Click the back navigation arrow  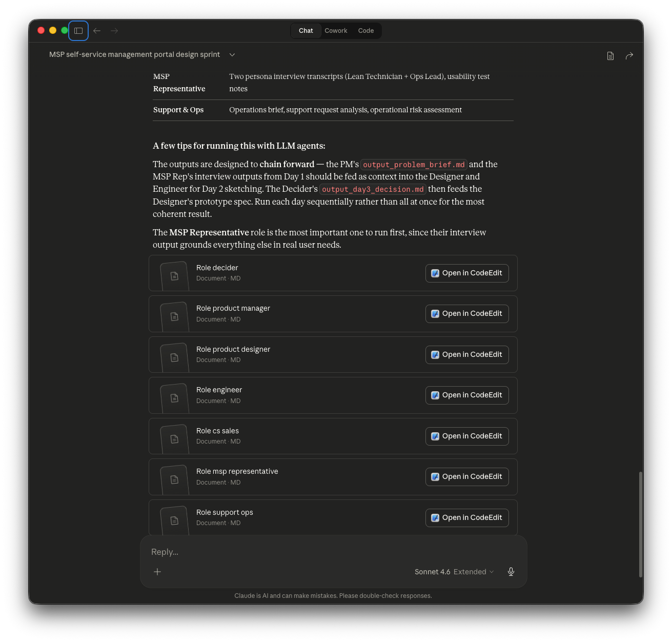[97, 31]
